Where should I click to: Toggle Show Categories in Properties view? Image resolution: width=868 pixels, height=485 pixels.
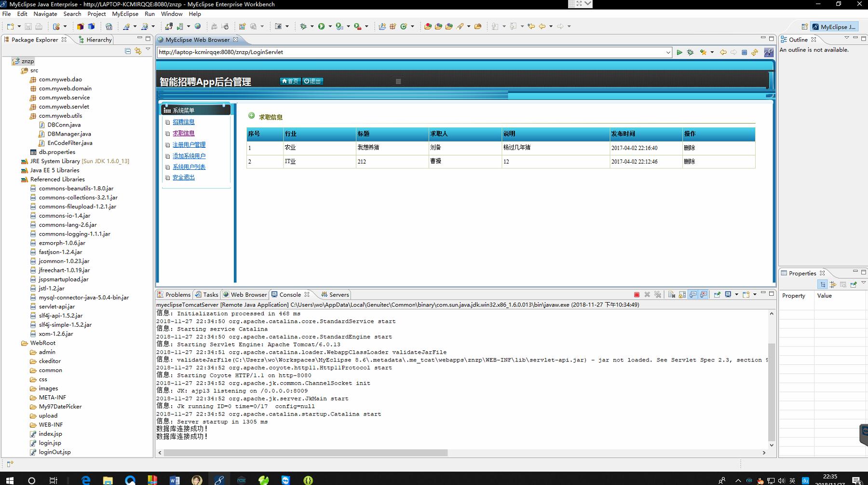(x=823, y=285)
